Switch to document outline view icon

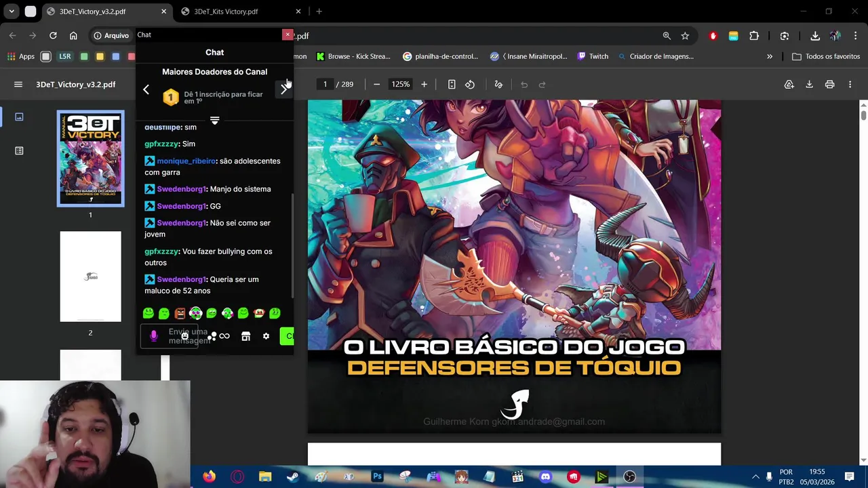point(19,150)
